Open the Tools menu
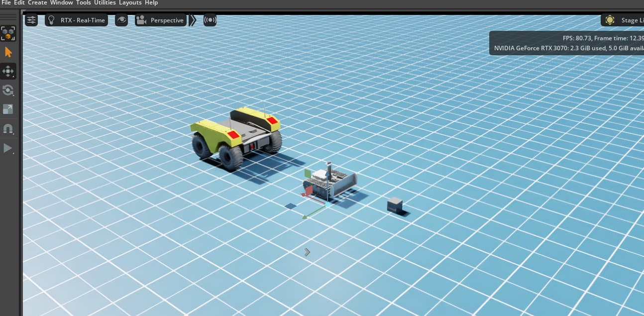 pyautogui.click(x=83, y=3)
